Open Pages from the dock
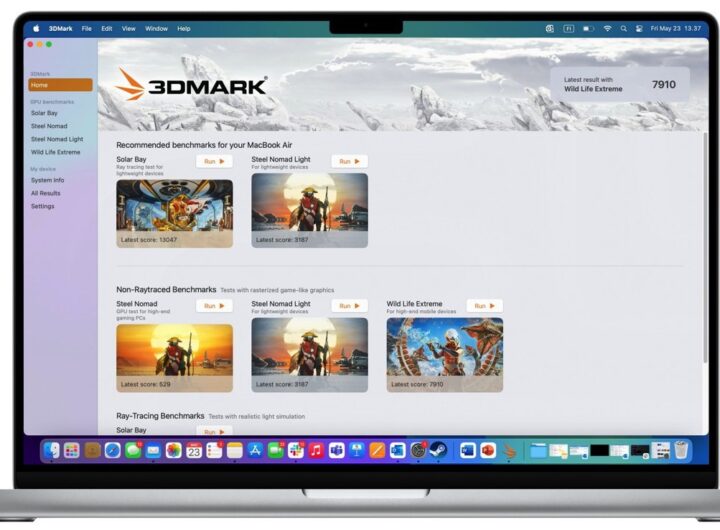This screenshot has height=530, width=720. [x=377, y=451]
